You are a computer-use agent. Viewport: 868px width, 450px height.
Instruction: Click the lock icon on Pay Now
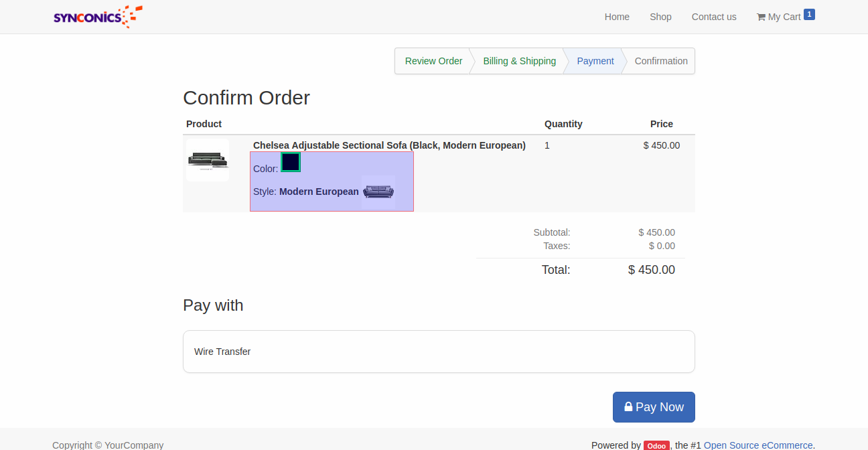[x=628, y=406]
